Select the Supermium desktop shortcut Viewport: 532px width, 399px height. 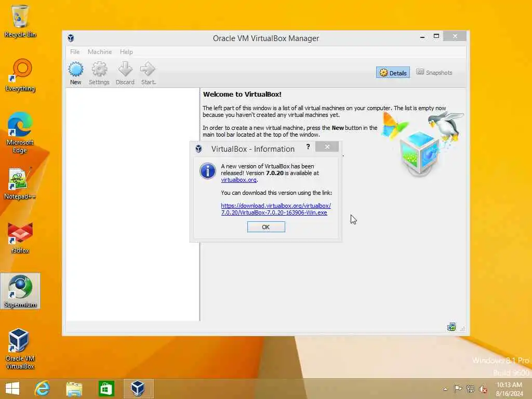coord(20,291)
